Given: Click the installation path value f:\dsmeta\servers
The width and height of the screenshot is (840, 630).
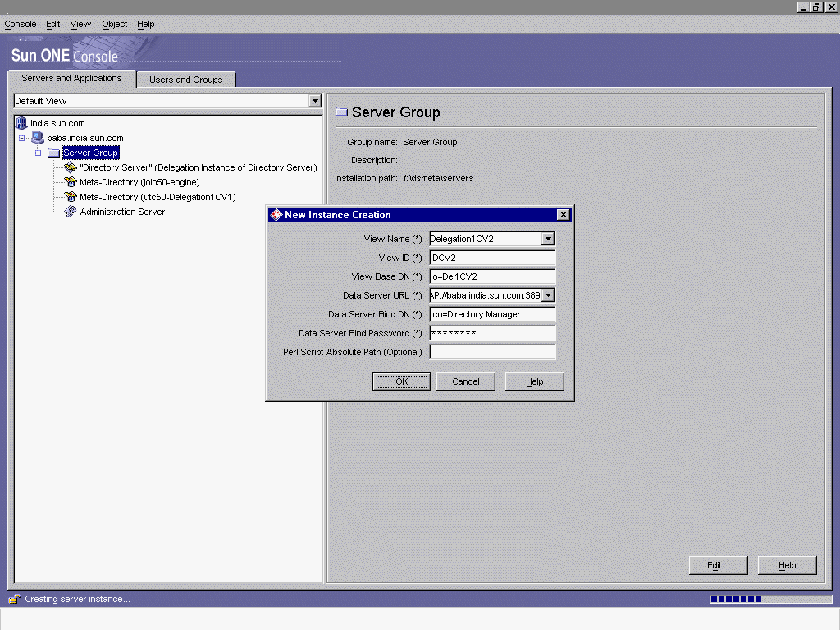Looking at the screenshot, I should 438,178.
